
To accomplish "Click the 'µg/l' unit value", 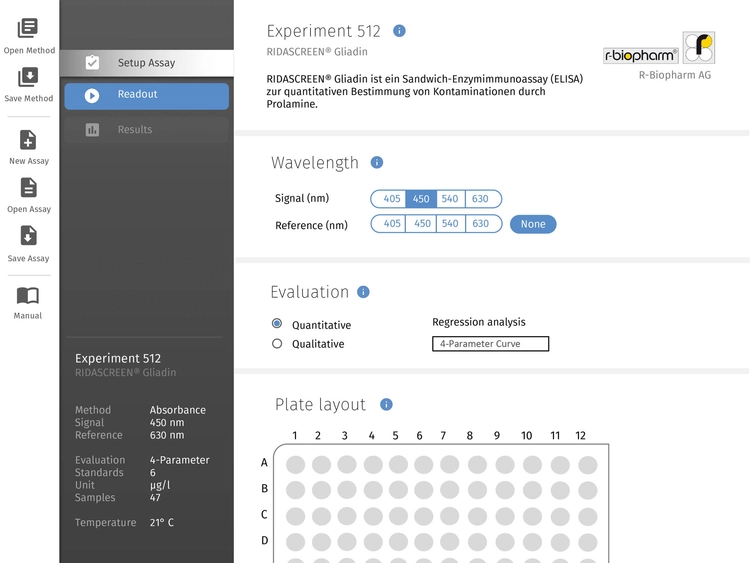I will coord(160,485).
